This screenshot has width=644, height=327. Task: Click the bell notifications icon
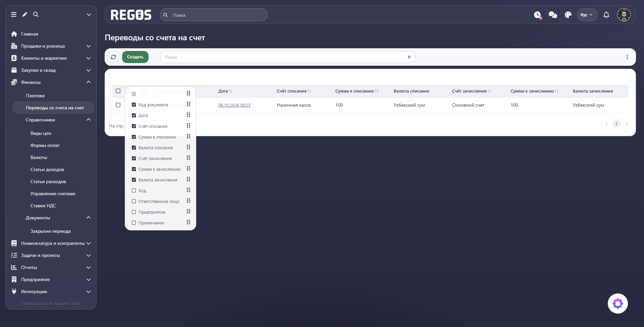click(606, 15)
